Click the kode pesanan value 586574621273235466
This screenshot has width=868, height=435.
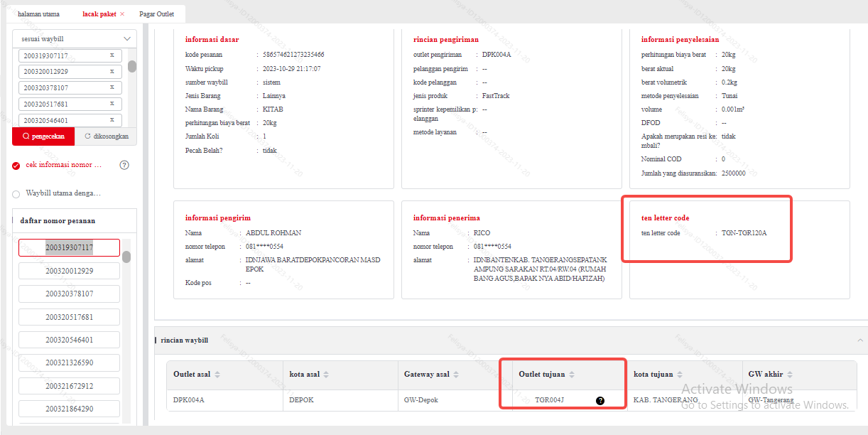click(293, 55)
